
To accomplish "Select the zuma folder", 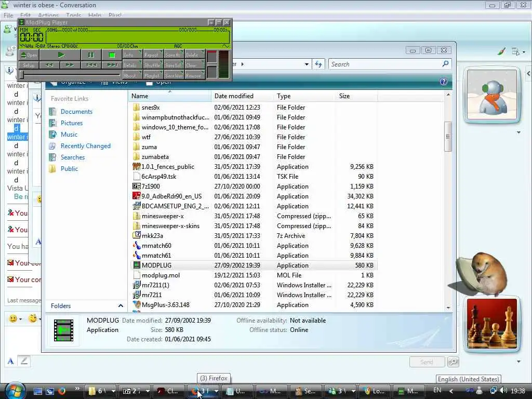I will (x=149, y=147).
